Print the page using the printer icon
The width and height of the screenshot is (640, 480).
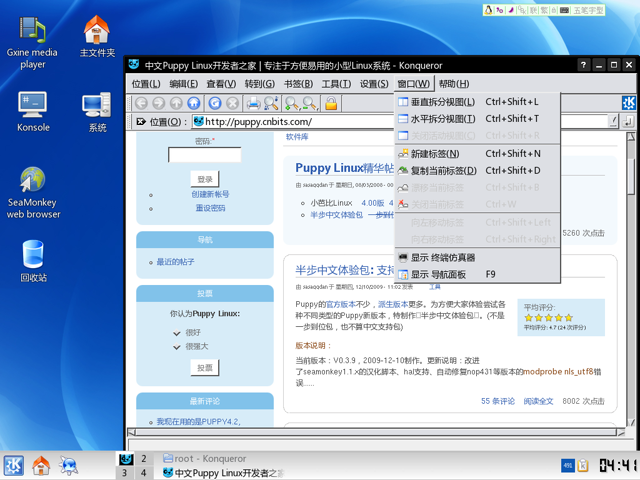(253, 103)
